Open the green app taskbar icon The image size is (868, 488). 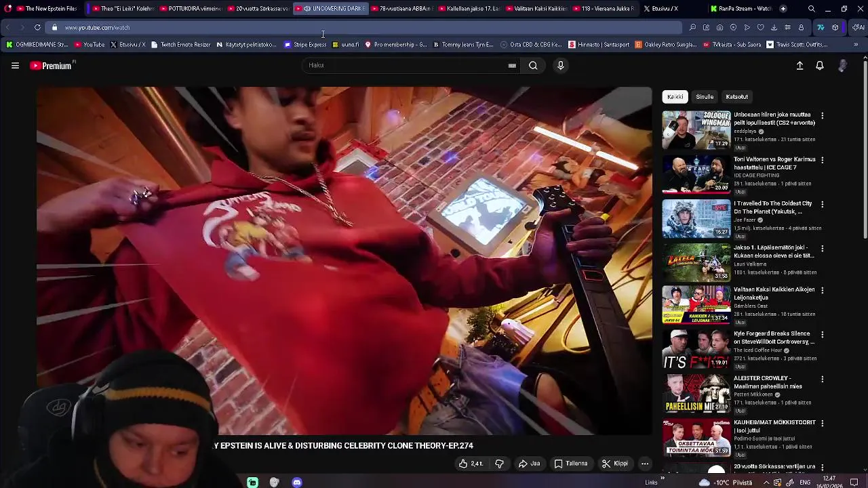pos(252,483)
